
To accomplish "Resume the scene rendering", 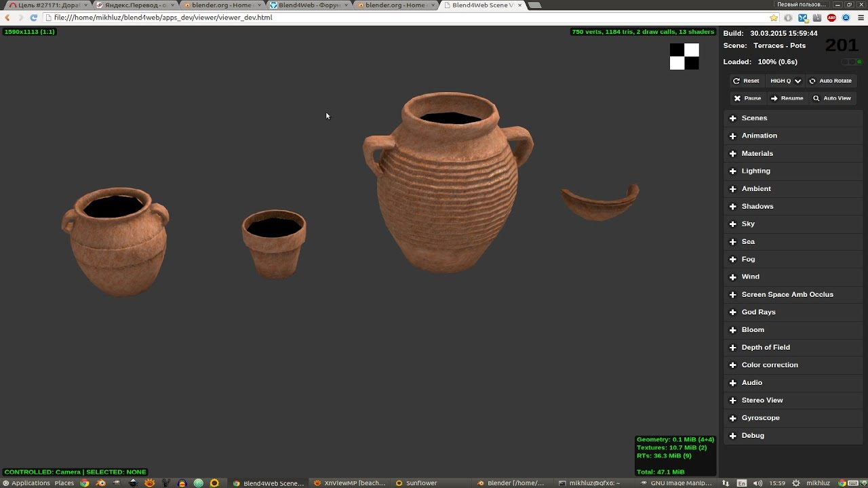I will (x=787, y=98).
